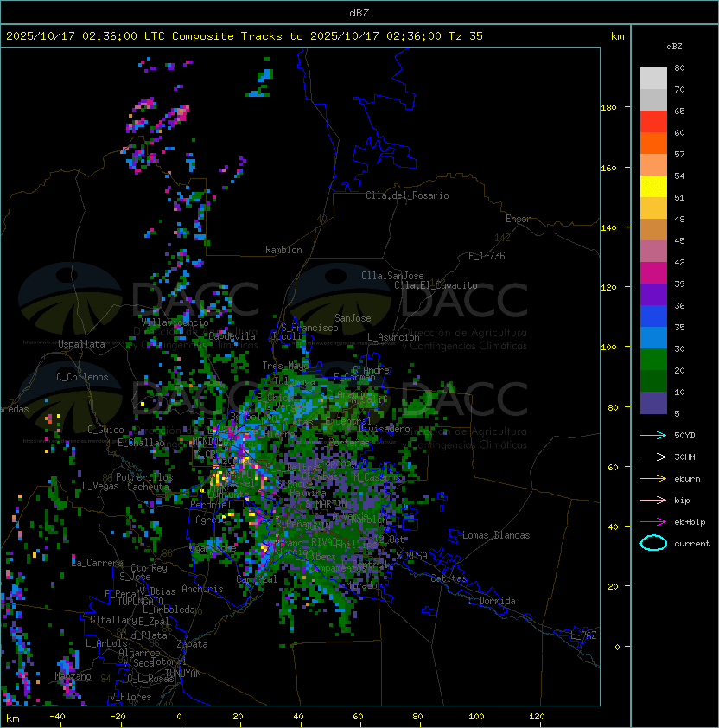Click the -20 tick on the horizontal axis
719x728 pixels.
118,717
